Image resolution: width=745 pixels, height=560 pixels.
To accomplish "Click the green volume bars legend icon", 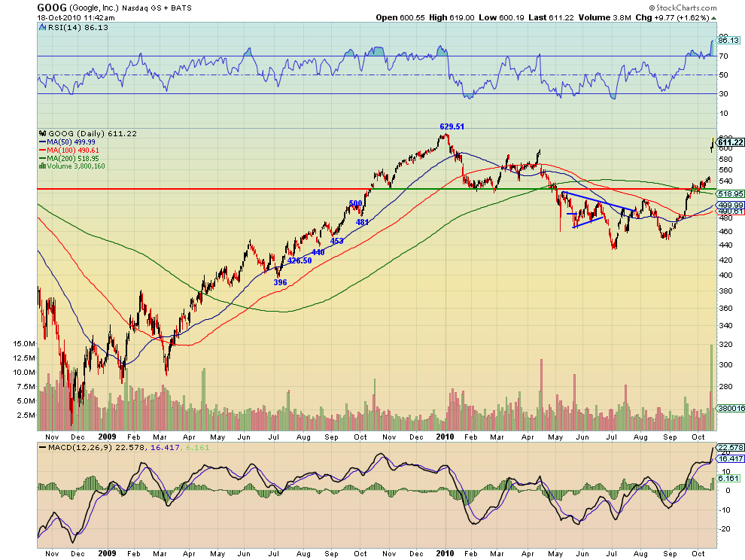I will 42,166.
